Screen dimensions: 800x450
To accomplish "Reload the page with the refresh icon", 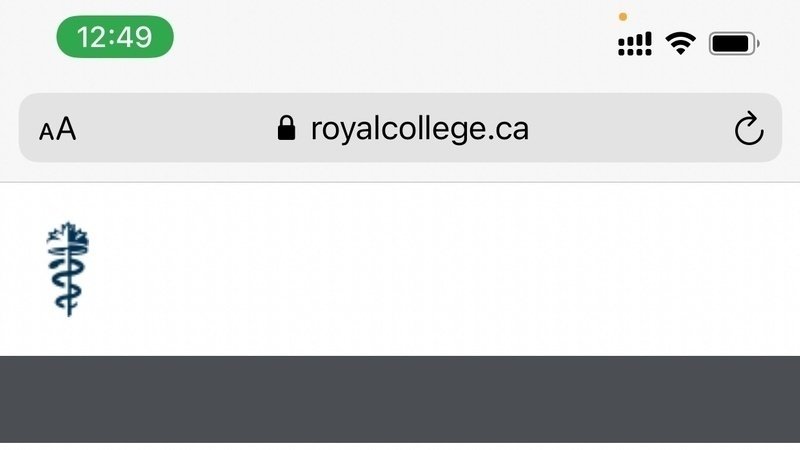I will coord(748,128).
